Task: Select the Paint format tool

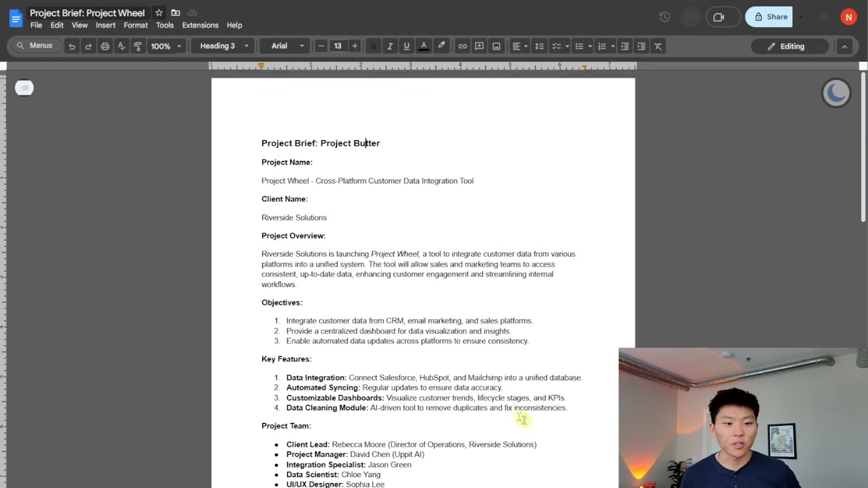Action: pos(138,46)
